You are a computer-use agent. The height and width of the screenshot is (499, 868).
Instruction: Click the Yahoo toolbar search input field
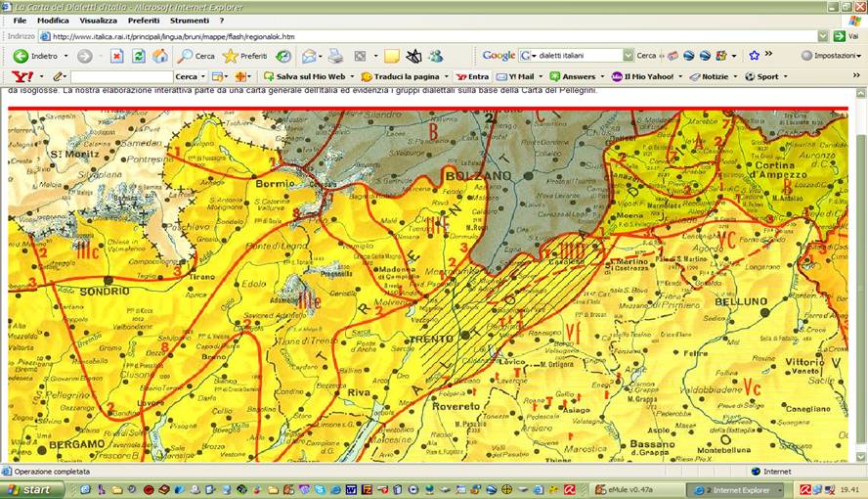(122, 76)
